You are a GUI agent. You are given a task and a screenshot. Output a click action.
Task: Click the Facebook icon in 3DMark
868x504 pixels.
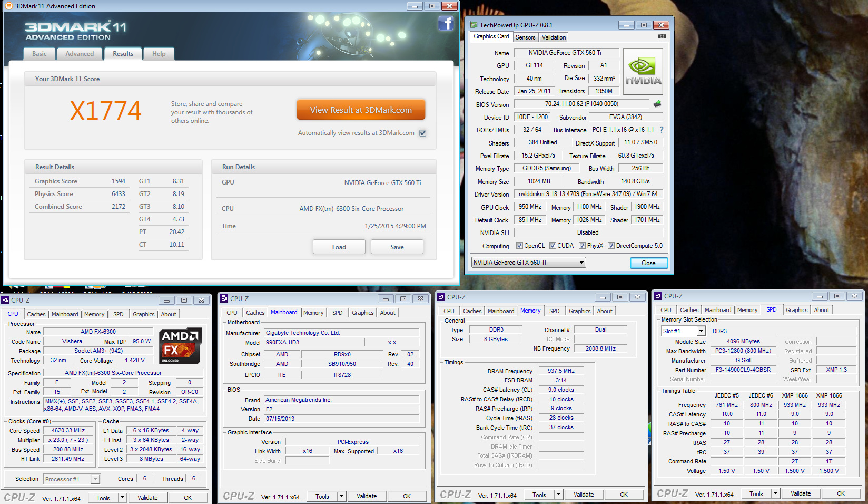446,23
